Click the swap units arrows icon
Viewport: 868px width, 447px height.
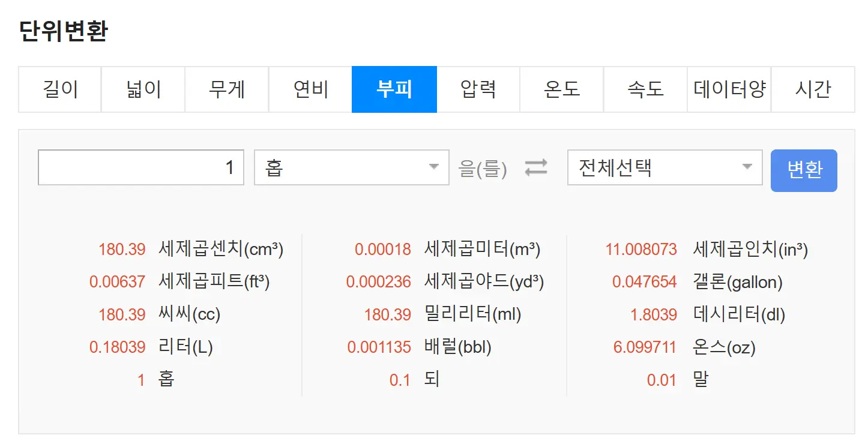point(535,168)
